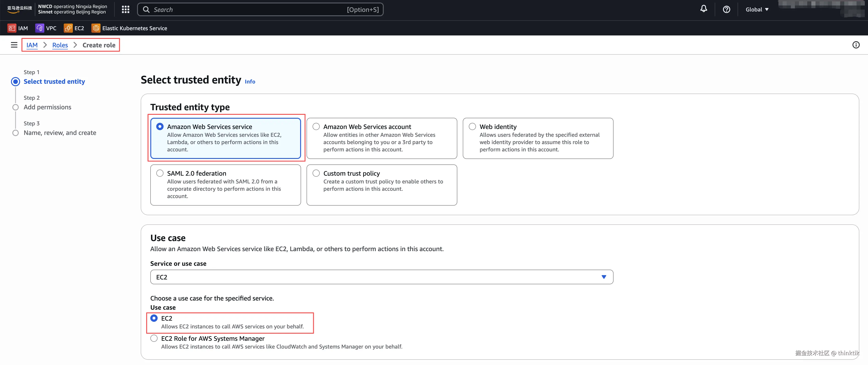Click the IAM shortcut icon in favorites bar
This screenshot has width=868, height=365.
point(12,28)
